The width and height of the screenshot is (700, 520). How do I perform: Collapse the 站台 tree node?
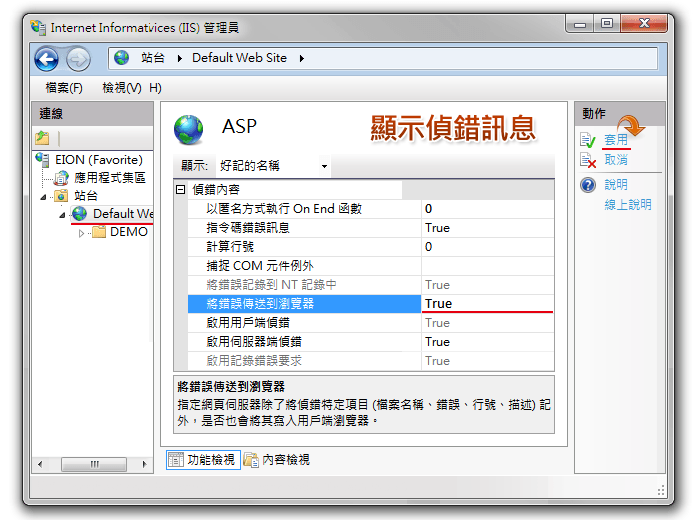(43, 197)
